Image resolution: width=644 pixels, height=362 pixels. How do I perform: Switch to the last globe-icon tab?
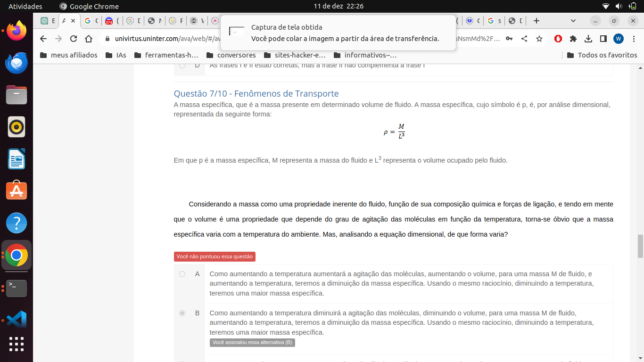pyautogui.click(x=515, y=21)
